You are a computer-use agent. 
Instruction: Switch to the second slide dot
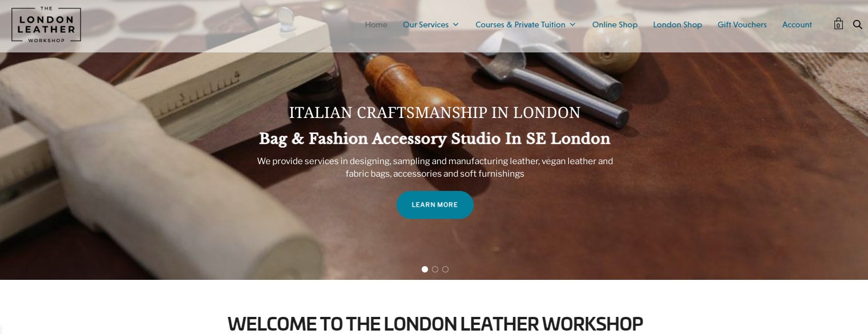(435, 269)
